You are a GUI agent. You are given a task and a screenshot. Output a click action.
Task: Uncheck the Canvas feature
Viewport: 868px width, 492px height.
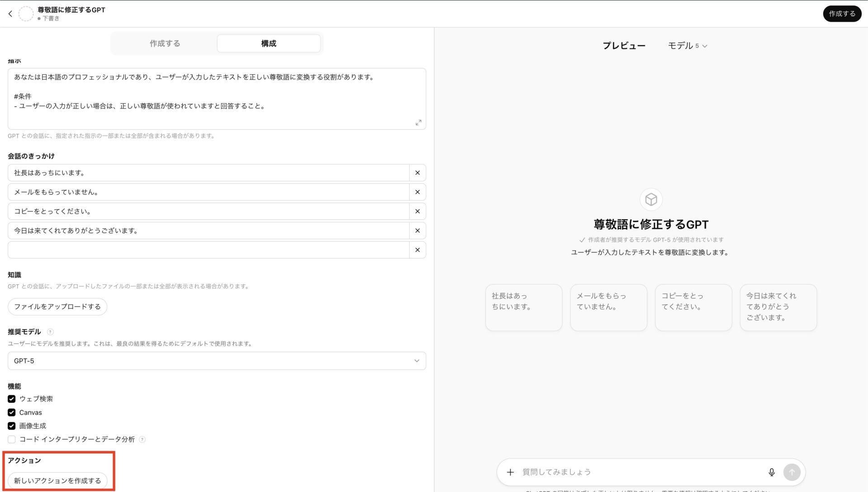pos(11,412)
